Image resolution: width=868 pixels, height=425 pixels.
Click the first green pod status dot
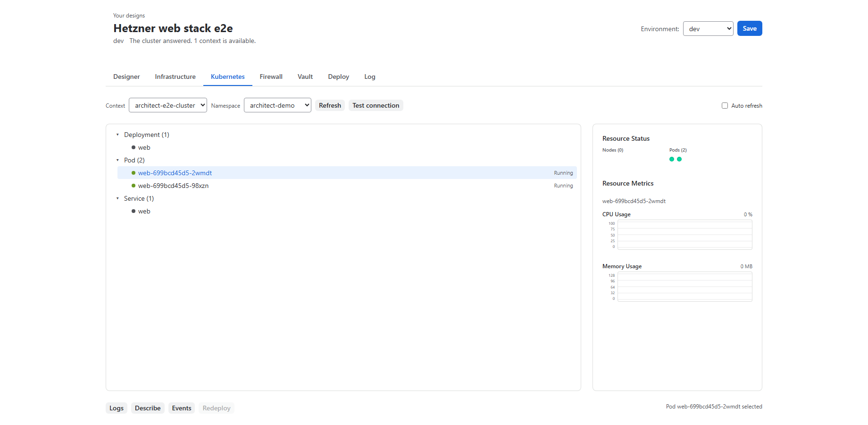pyautogui.click(x=672, y=159)
